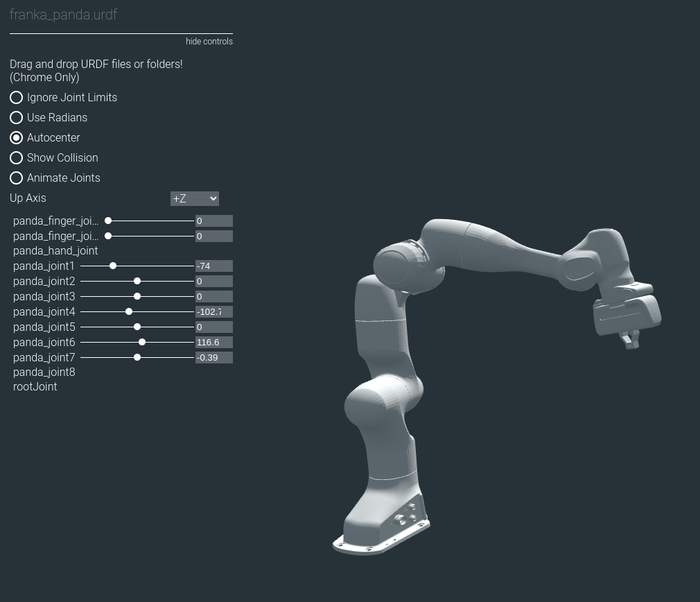
Task: Move the panda_joint6 slider thumb
Action: pyautogui.click(x=142, y=342)
